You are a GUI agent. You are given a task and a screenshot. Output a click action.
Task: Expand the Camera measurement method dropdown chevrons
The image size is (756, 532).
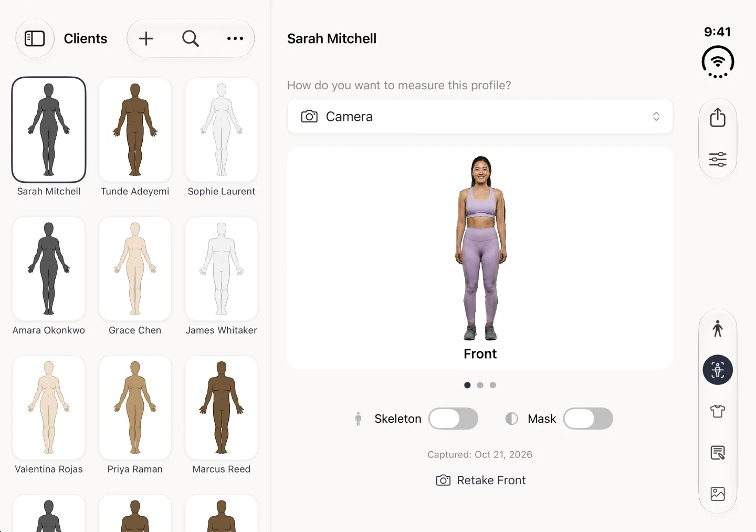click(x=656, y=117)
